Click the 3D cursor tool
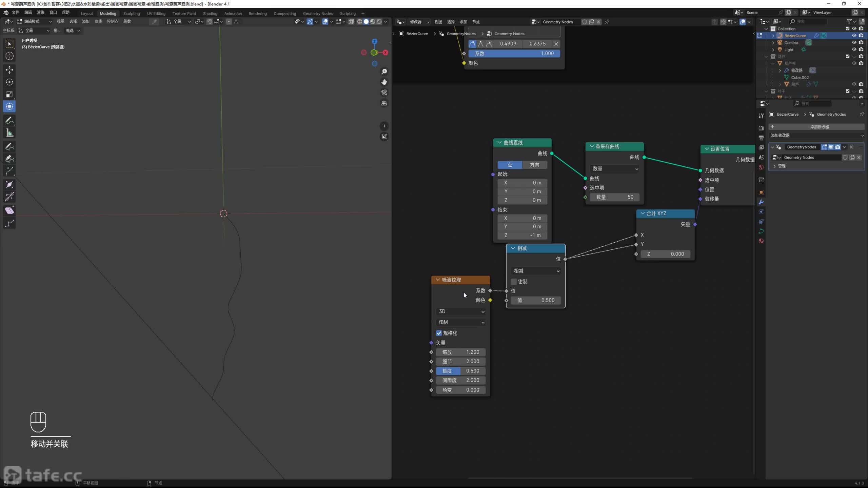Screen dimensions: 868x488 point(9,56)
